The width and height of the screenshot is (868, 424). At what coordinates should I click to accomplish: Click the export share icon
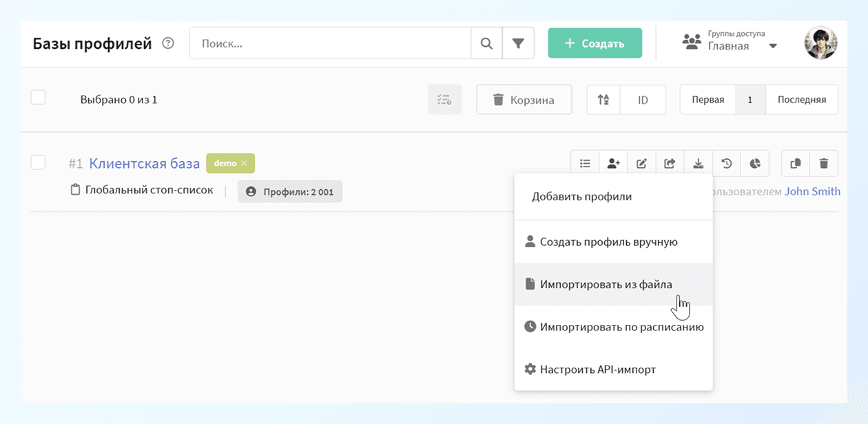tap(670, 163)
